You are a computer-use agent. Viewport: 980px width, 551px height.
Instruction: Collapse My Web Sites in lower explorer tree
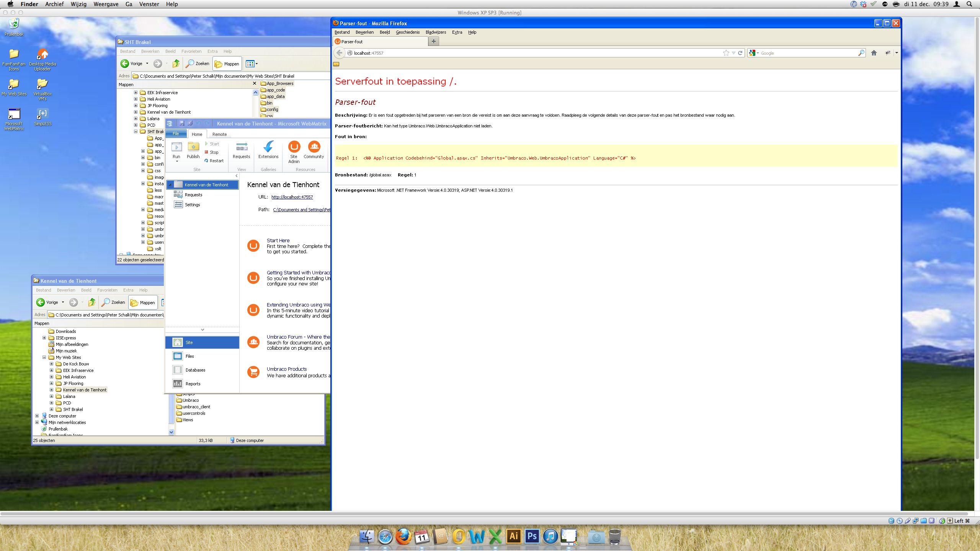(44, 357)
